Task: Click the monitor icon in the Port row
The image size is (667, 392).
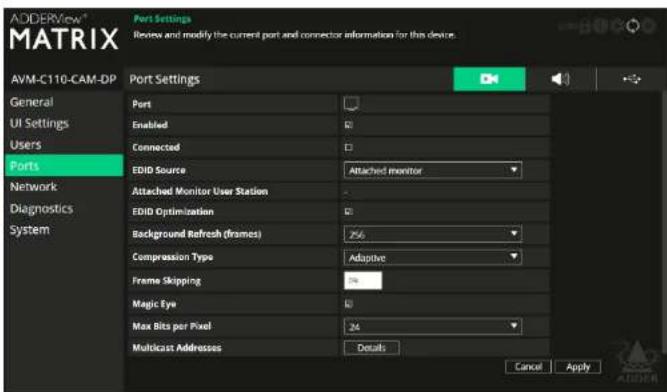Action: click(x=351, y=103)
